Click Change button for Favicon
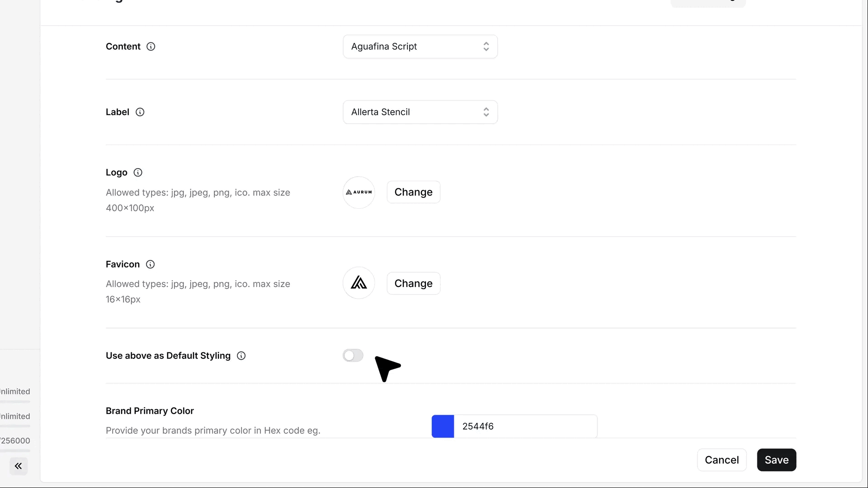Viewport: 868px width, 488px height. coord(414,283)
